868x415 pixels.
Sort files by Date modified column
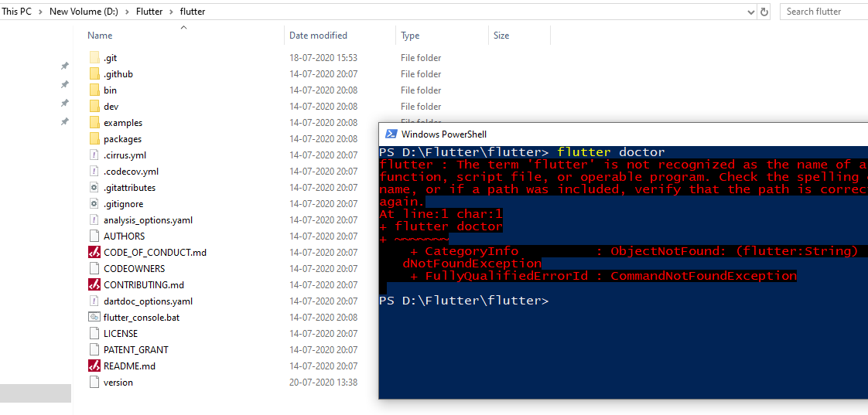[318, 36]
